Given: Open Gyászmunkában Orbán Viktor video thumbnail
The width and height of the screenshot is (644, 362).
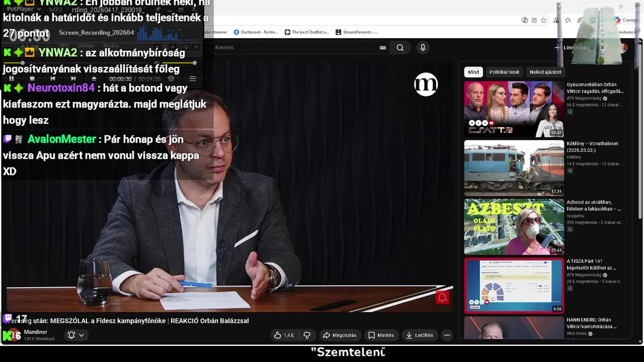Looking at the screenshot, I should tap(514, 109).
